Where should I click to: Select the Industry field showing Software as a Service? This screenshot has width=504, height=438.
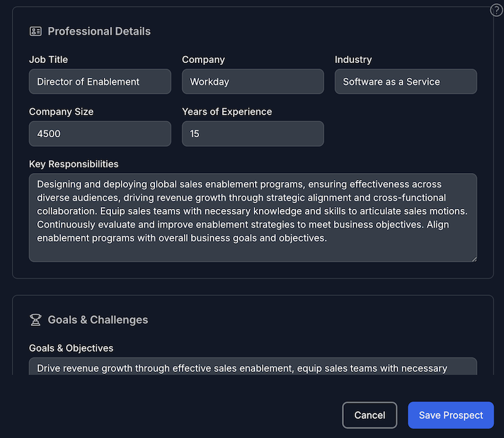(x=405, y=81)
